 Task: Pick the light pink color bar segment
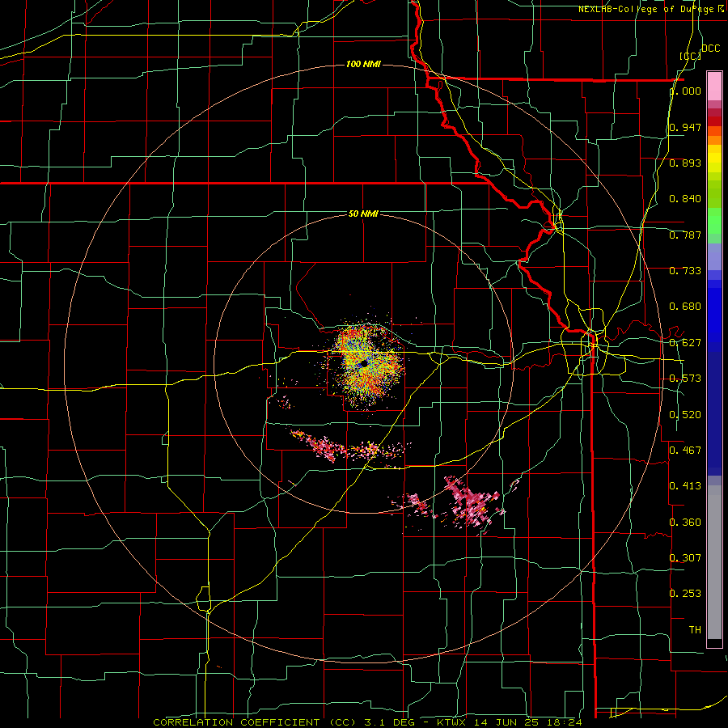pyautogui.click(x=714, y=87)
